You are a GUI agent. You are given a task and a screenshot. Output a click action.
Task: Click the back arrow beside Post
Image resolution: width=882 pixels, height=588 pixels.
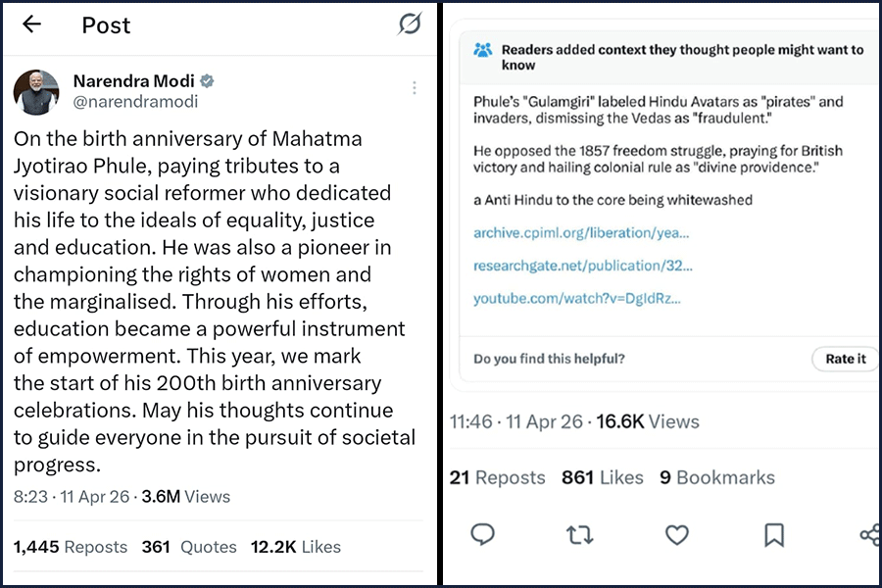(x=31, y=24)
